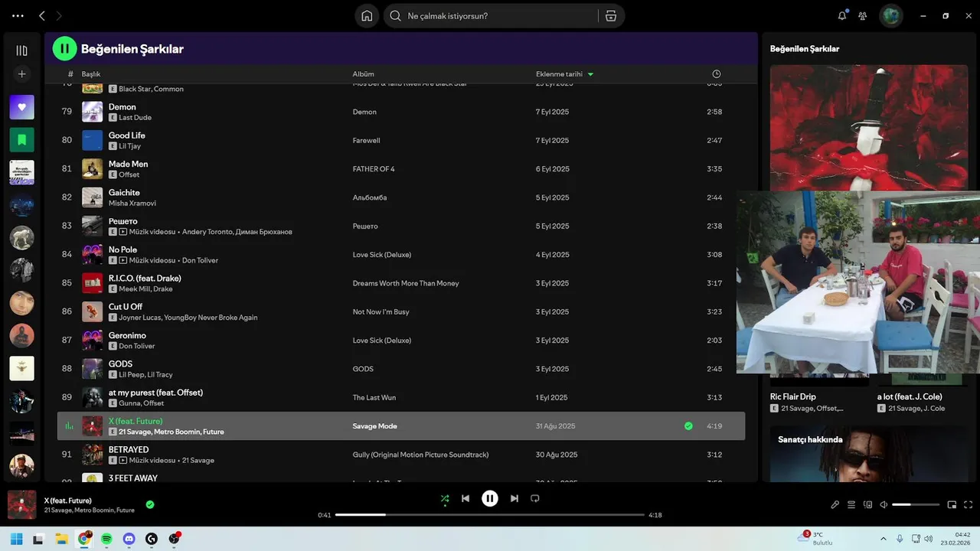
Task: Seek in the playback progress bar
Action: pyautogui.click(x=490, y=515)
